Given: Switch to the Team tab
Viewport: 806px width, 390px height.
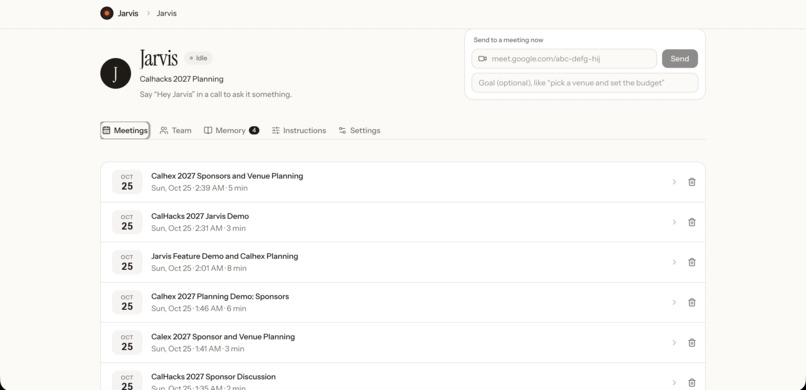Looking at the screenshot, I should tap(175, 131).
